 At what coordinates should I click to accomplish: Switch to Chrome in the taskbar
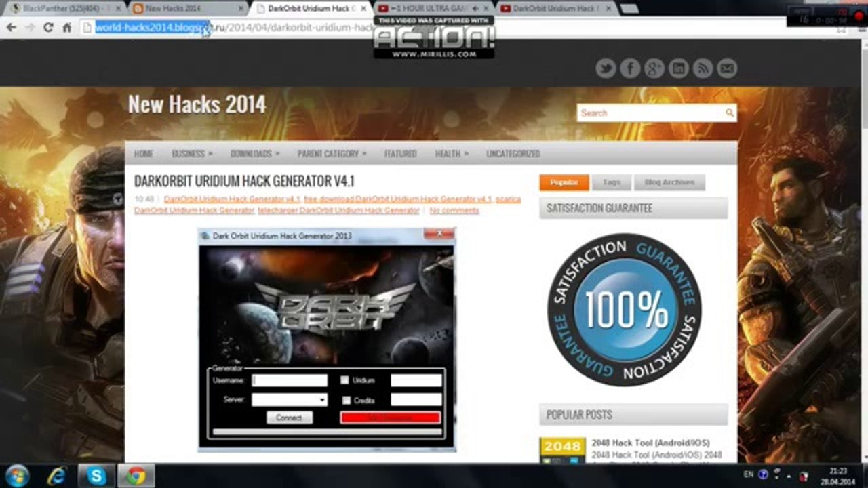136,475
